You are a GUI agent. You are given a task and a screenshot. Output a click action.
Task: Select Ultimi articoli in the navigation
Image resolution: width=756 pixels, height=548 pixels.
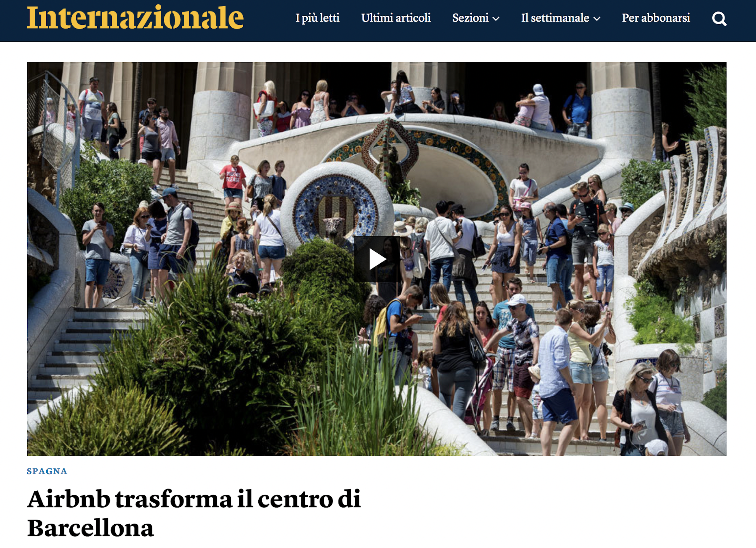coord(396,18)
